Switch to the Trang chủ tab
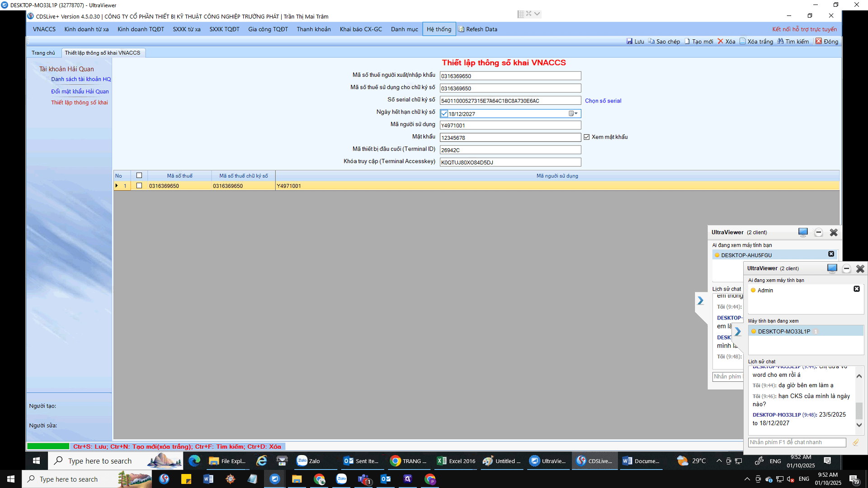 43,53
